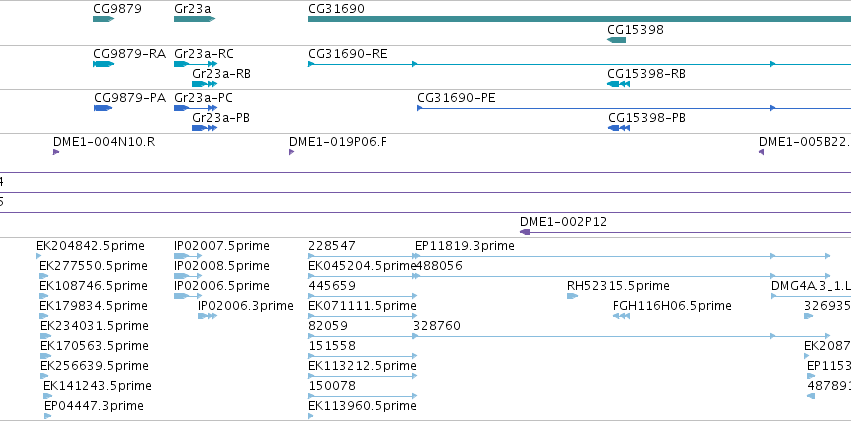Click the IP02007.5prime EST glyph
Image resolution: width=851 pixels, height=421 pixels.
tap(188, 256)
